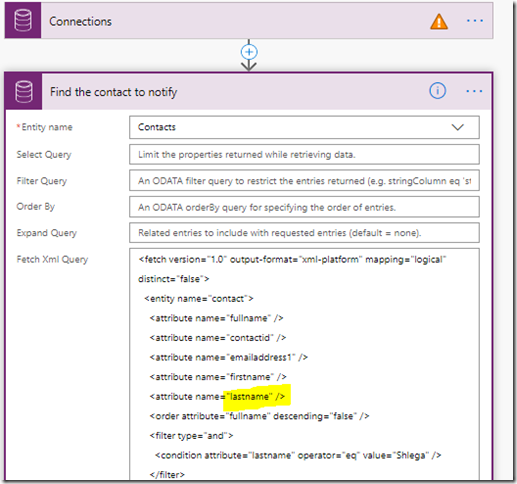This screenshot has height=484, width=517.
Task: Click the filter type and line
Action: coord(191,436)
